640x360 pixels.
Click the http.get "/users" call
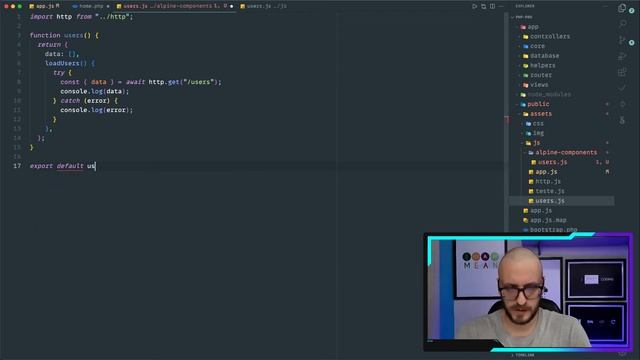pyautogui.click(x=185, y=82)
